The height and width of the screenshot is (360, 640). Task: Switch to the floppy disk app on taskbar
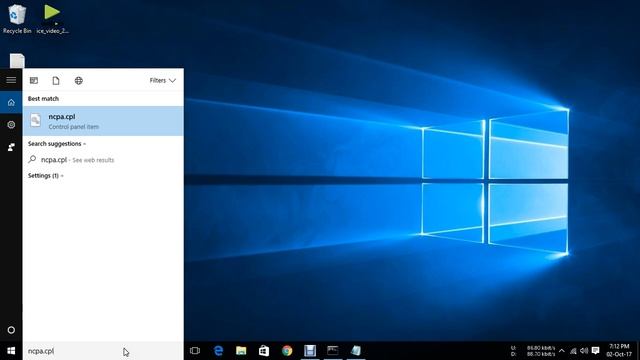pyautogui.click(x=310, y=351)
